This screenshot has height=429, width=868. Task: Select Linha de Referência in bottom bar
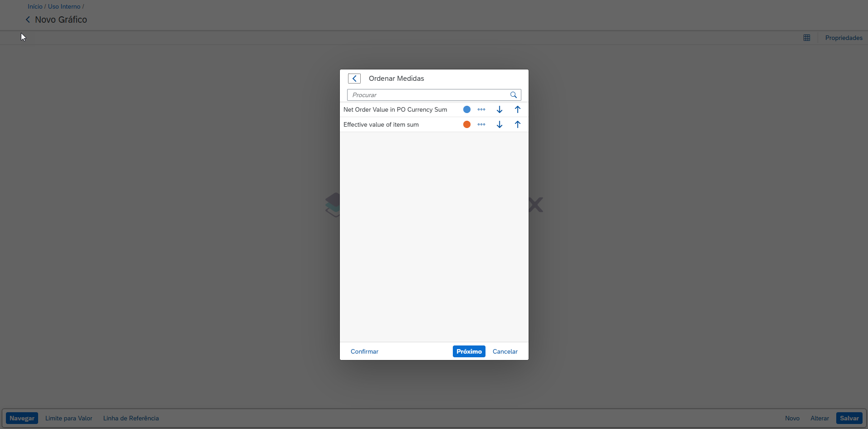pos(131,418)
